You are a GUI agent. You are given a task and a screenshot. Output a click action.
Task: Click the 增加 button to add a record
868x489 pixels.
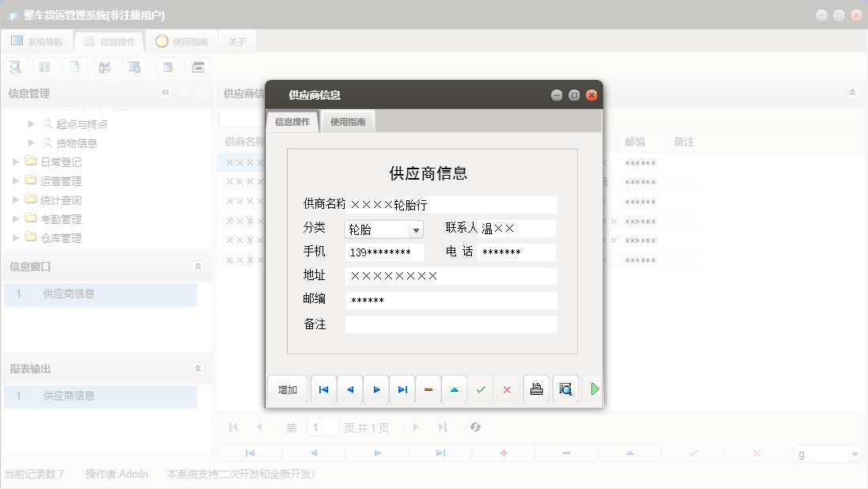click(287, 389)
